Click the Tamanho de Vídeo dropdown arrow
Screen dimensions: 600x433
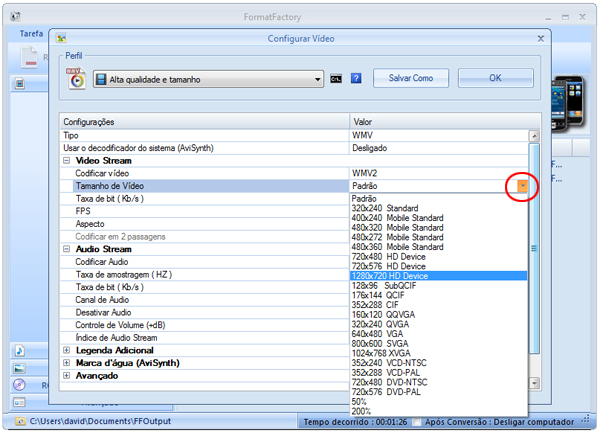pyautogui.click(x=522, y=186)
